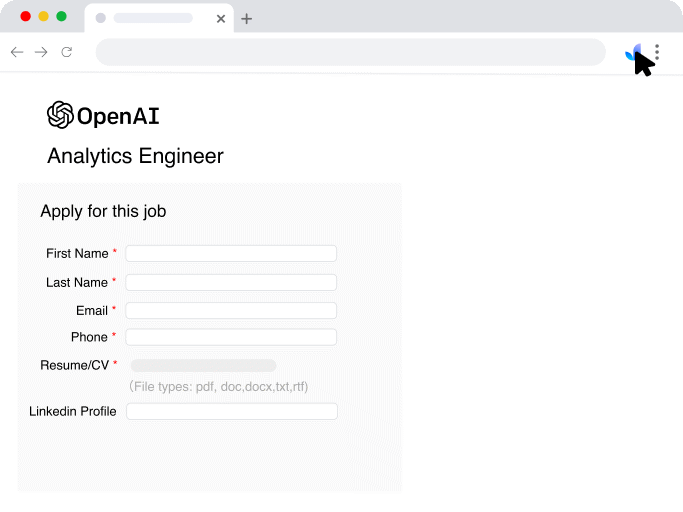This screenshot has height=512, width=683.
Task: Click the file types hint text
Action: 219,387
